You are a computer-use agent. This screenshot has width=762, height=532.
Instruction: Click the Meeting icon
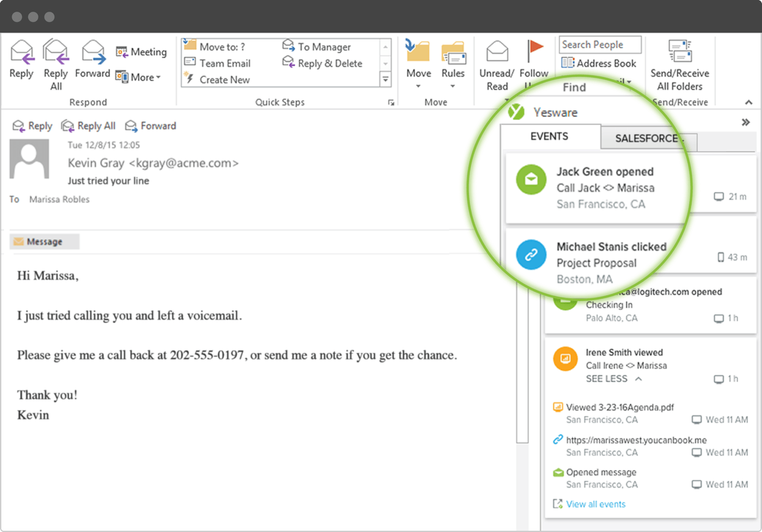point(141,52)
